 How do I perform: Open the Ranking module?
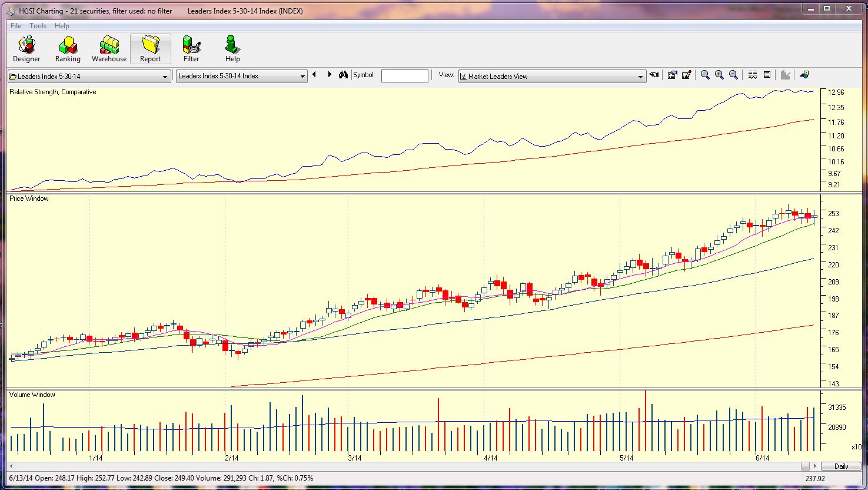[68, 48]
